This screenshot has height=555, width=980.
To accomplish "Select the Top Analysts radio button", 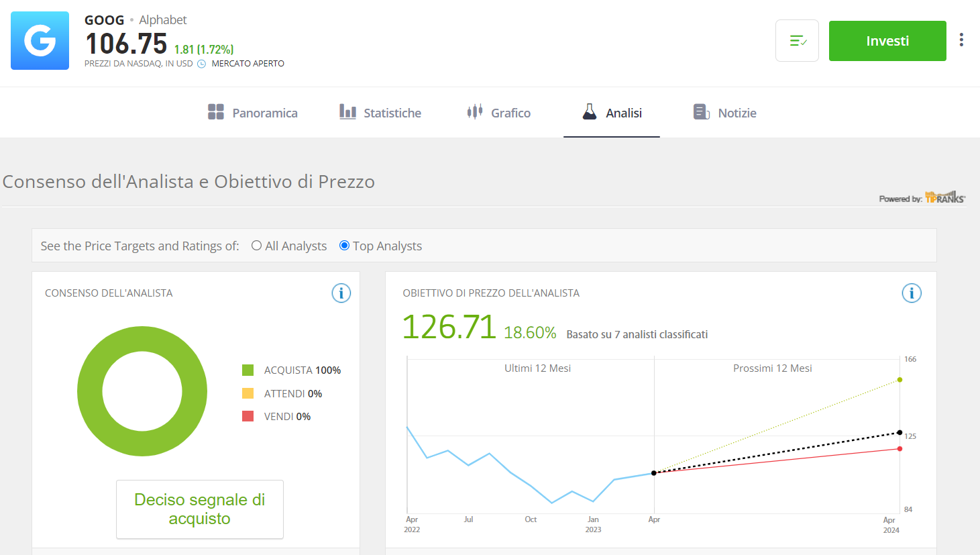I will [x=344, y=246].
